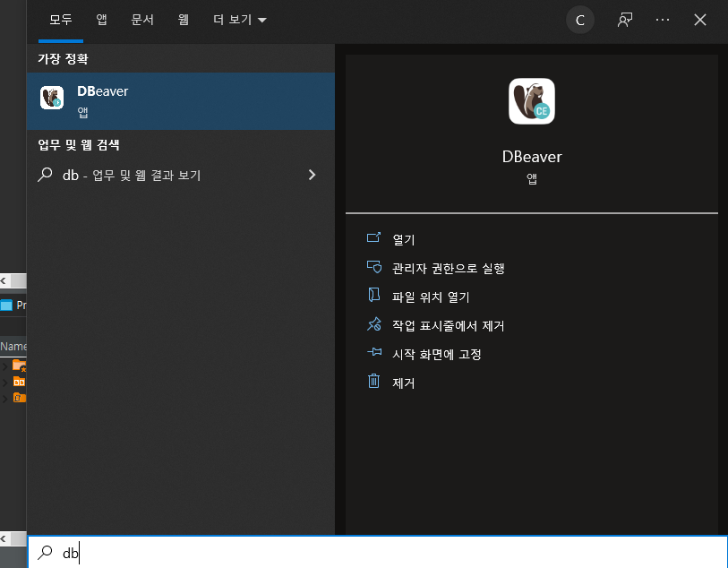Choose 관리자 권한으로 실행
Viewport: 728px width, 568px height.
(x=448, y=269)
